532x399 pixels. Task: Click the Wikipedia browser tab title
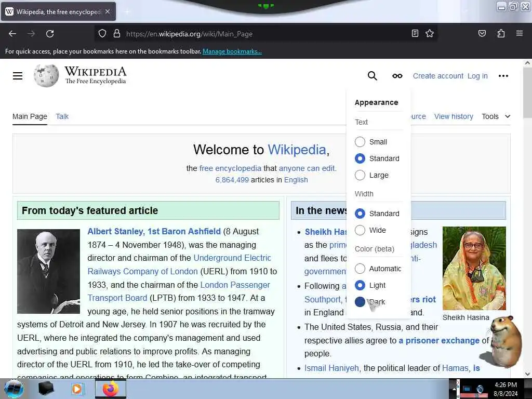tap(58, 11)
